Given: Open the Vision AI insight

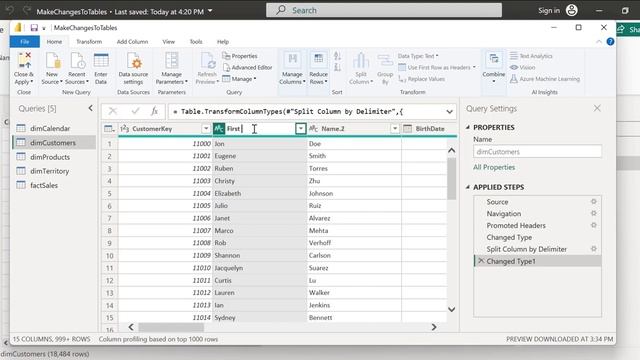Looking at the screenshot, I should (x=522, y=67).
